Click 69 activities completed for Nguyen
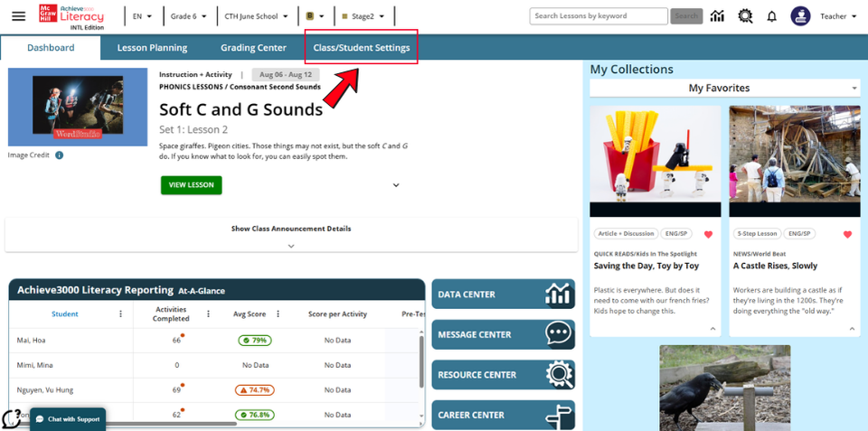 176,390
